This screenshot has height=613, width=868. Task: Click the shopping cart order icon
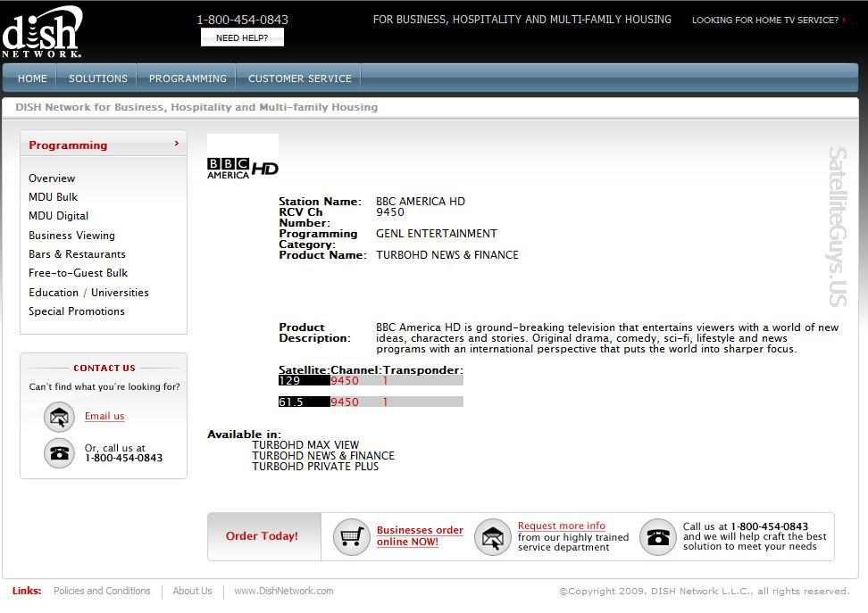(x=352, y=536)
